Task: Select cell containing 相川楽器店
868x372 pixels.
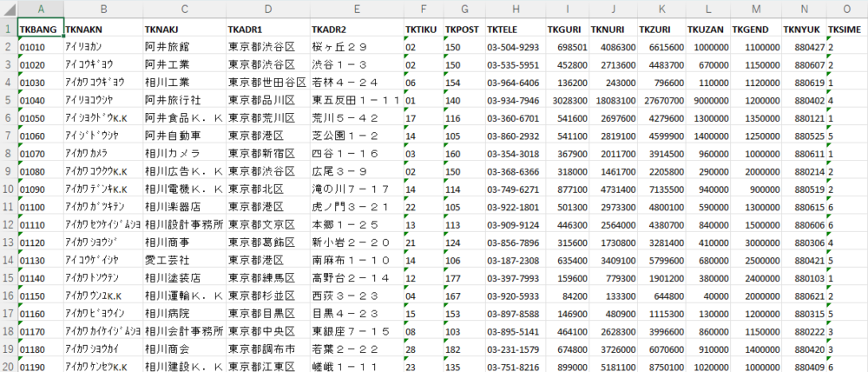Action: 183,208
